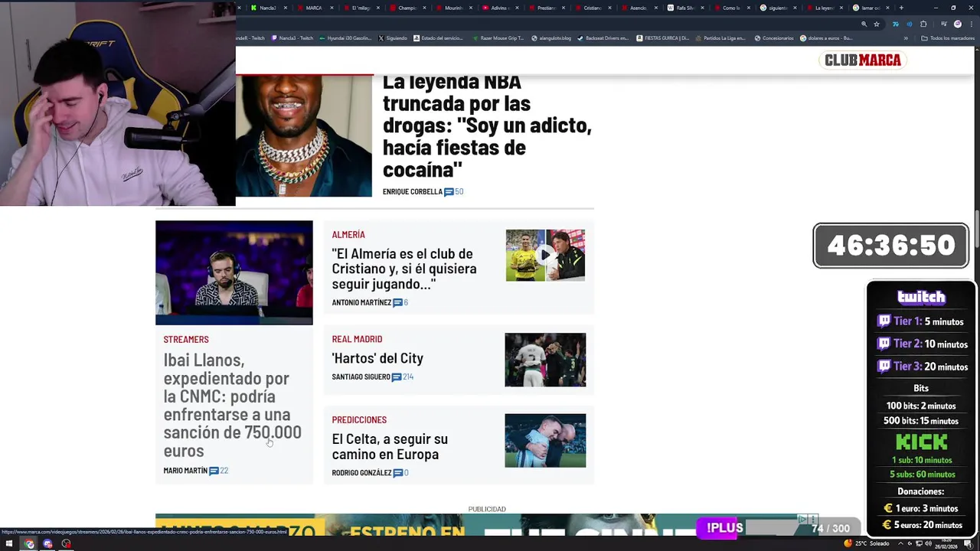Click author name ENRIQUE CORBELLA
Screen dimensions: 980x551
point(412,191)
